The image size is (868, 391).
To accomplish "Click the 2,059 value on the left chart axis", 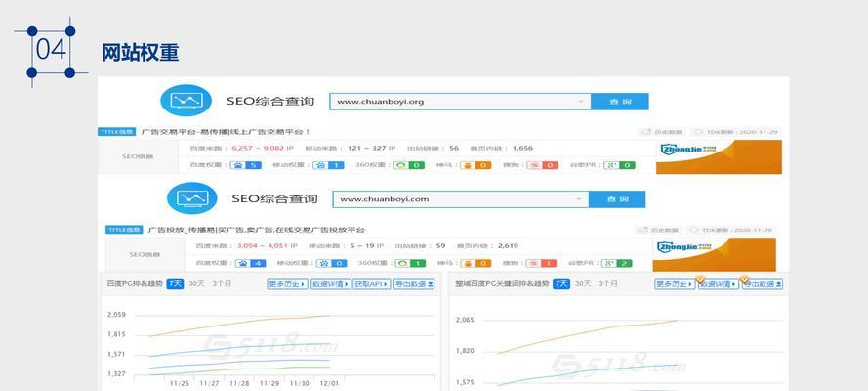I will tap(116, 315).
